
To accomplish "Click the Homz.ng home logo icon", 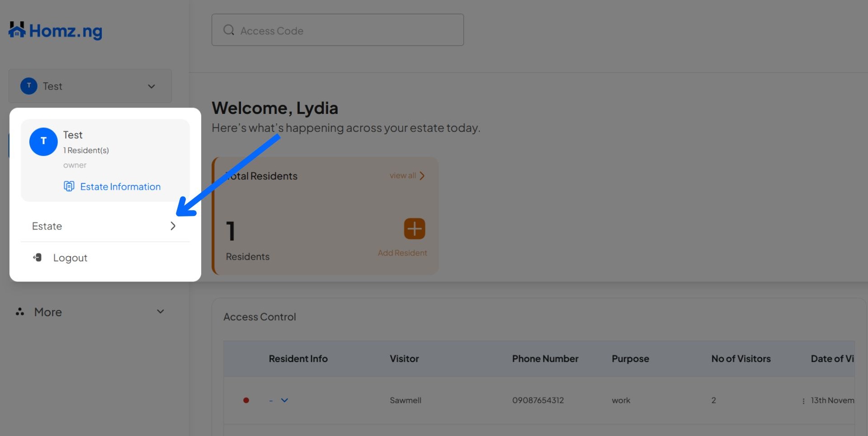I will click(16, 30).
